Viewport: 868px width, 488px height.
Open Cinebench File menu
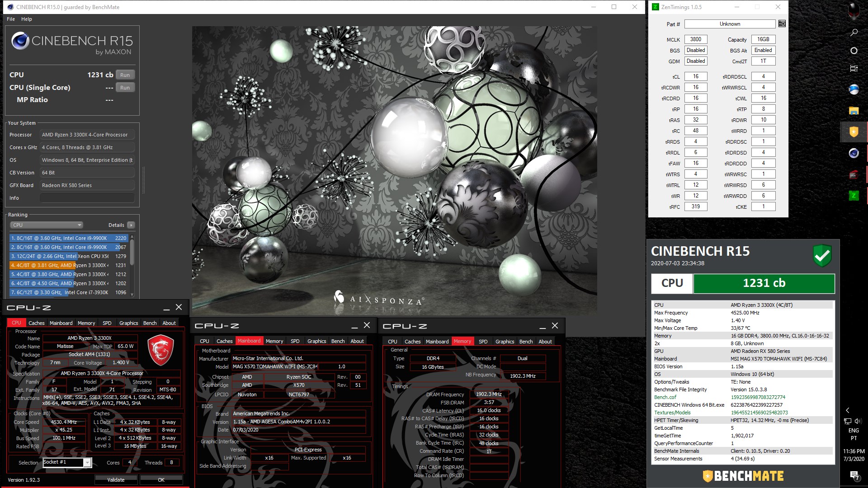coord(11,19)
